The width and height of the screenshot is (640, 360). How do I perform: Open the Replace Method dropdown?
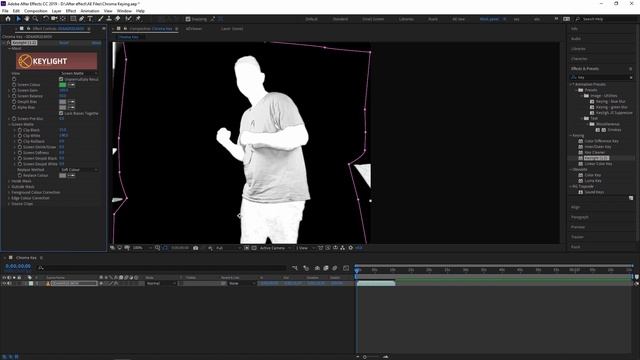tap(79, 169)
